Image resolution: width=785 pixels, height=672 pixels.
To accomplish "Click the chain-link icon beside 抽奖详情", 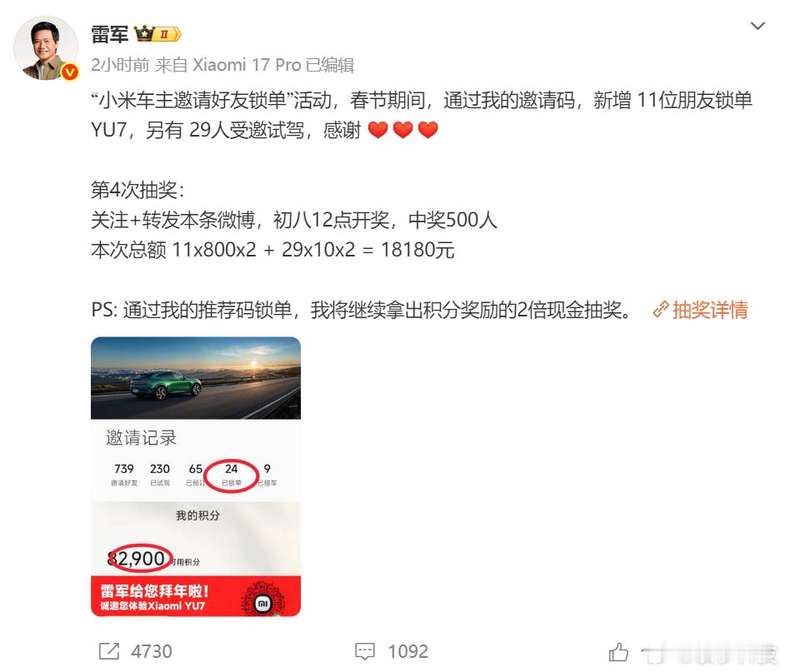I will (661, 310).
